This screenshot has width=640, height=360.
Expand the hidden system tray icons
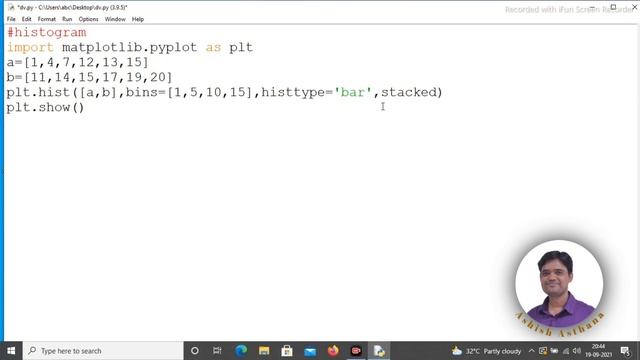pyautogui.click(x=531, y=351)
